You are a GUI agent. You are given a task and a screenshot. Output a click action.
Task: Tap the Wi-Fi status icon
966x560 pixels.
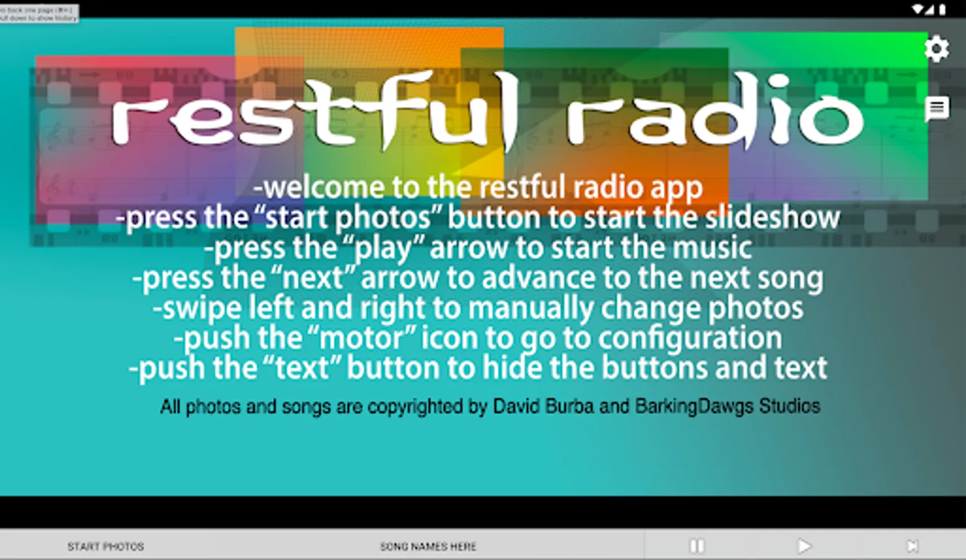[x=918, y=9]
